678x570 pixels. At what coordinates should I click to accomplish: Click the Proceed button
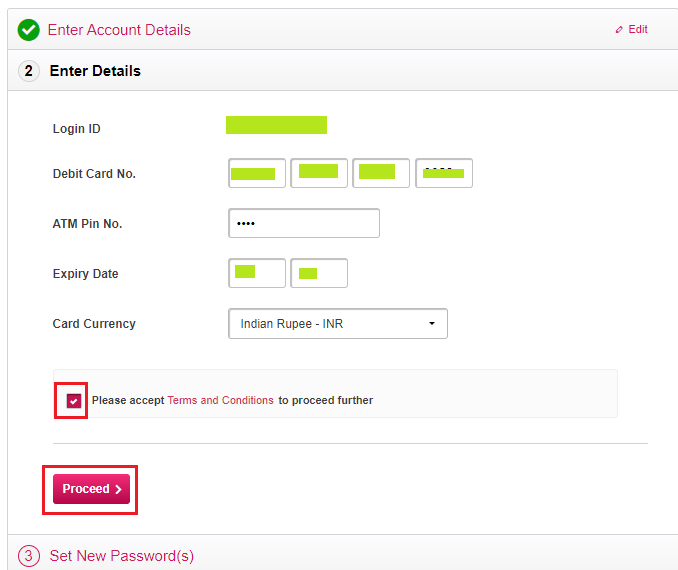(x=91, y=489)
